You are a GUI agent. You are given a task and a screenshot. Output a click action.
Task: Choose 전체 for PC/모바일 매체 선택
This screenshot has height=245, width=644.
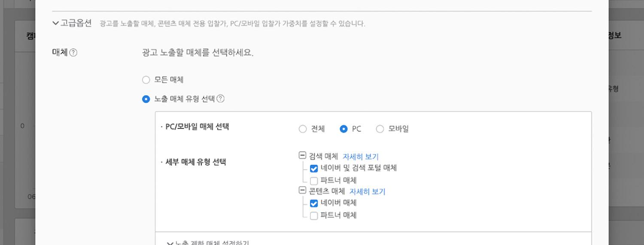[x=303, y=129]
